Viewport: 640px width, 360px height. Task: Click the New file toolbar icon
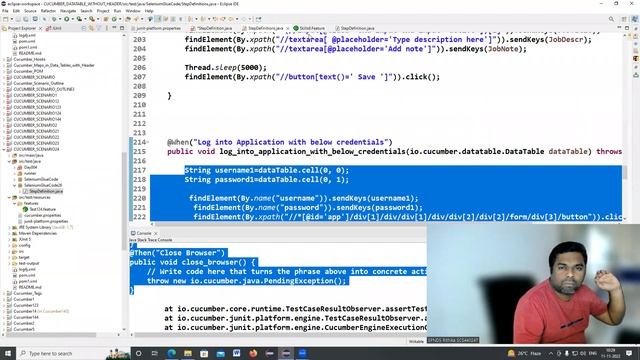[x=6, y=19]
